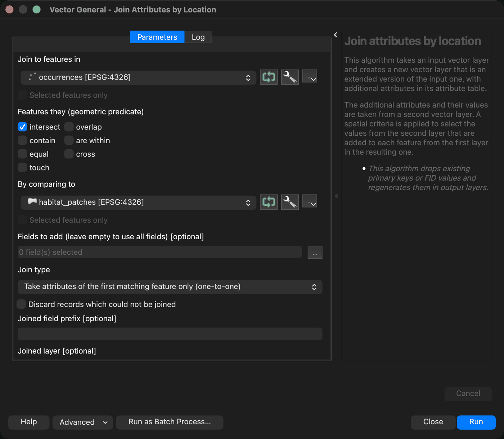Click the Close button
The height and width of the screenshot is (439, 504).
[x=433, y=422]
